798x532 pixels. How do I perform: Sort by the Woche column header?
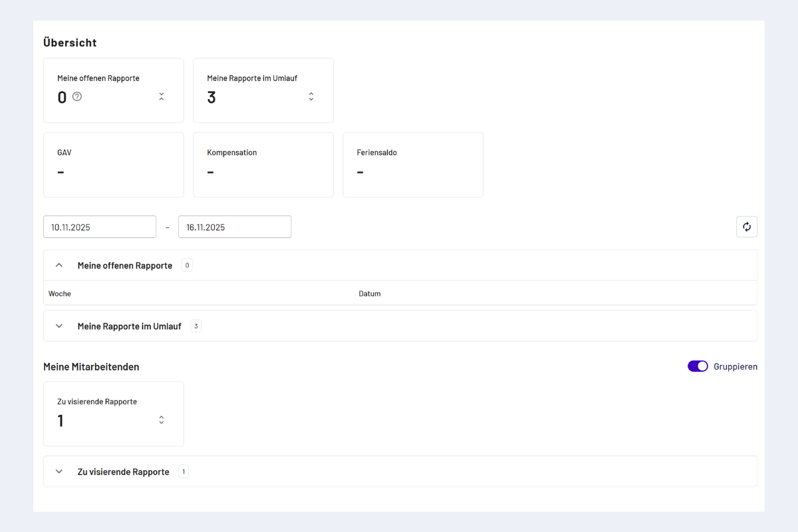click(60, 293)
